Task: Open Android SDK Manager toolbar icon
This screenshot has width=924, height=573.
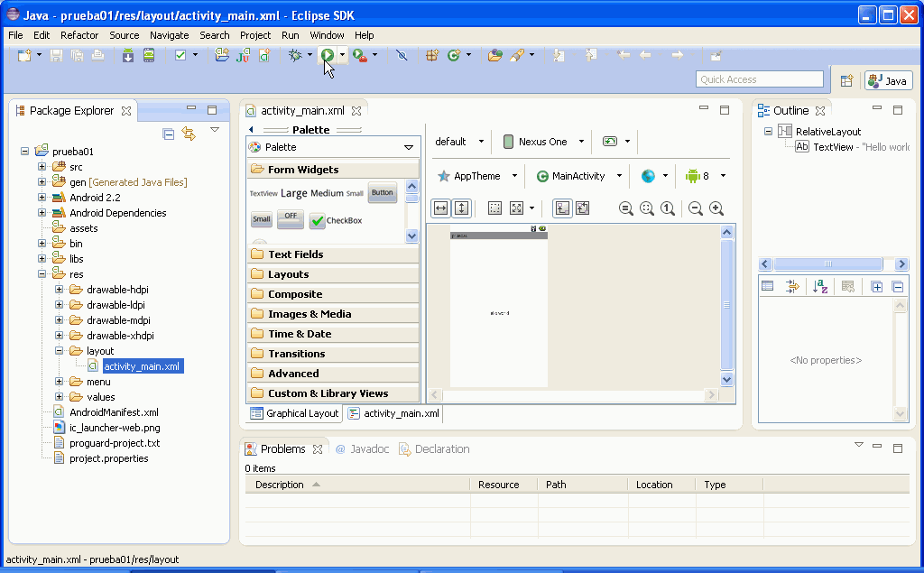Action: point(128,55)
